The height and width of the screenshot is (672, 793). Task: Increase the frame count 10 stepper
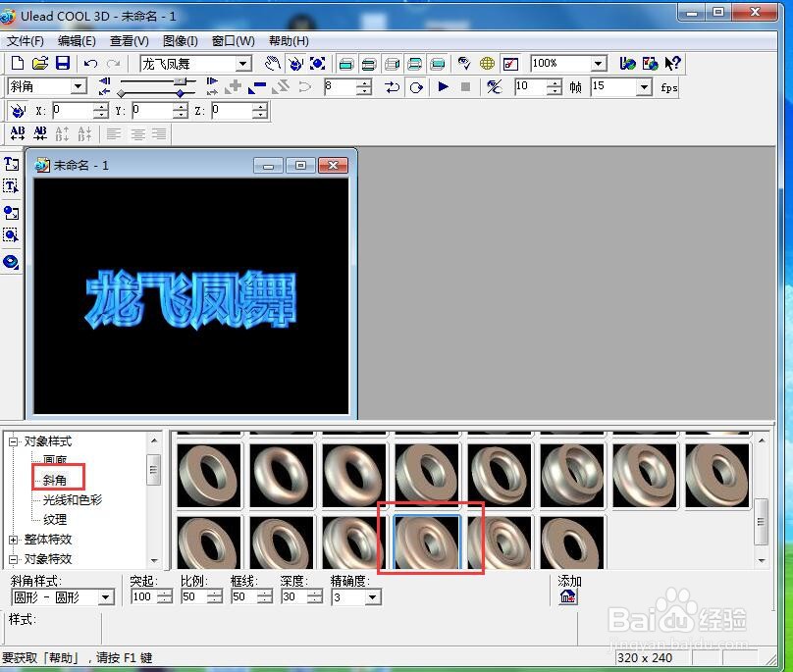point(555,83)
